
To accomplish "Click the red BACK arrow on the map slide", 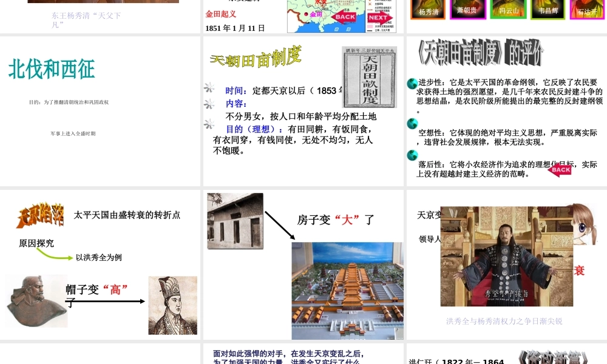I will point(344,16).
